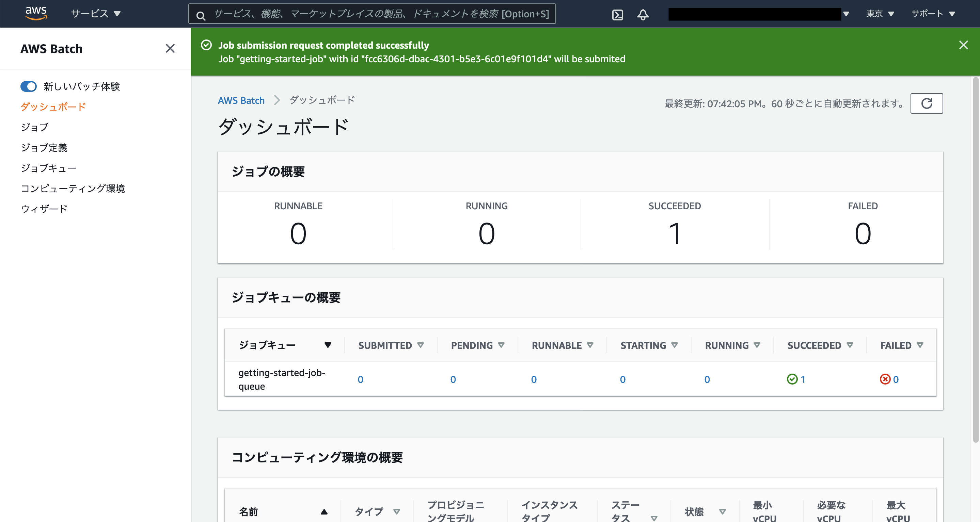Image resolution: width=980 pixels, height=522 pixels.
Task: Close the AWS Batch side navigation panel
Action: (170, 48)
